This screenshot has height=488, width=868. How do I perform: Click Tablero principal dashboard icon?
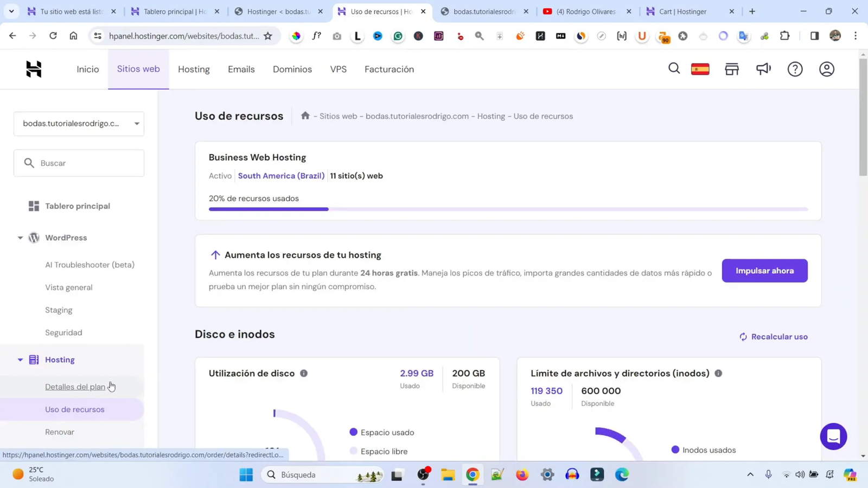34,206
